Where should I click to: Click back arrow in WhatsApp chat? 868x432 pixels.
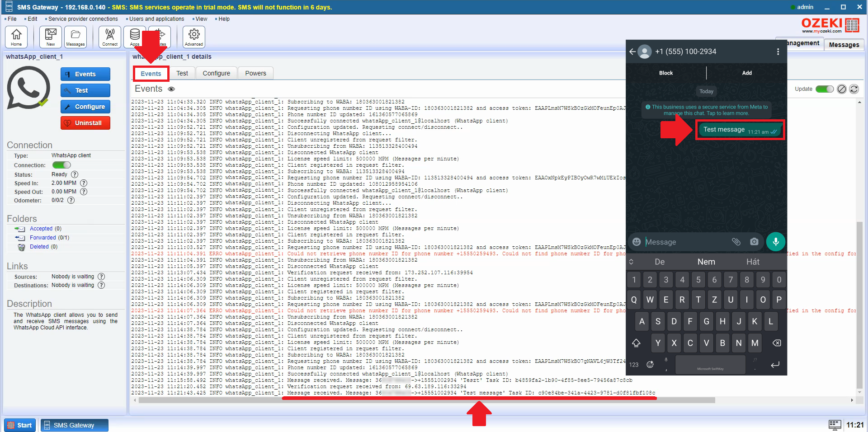(x=632, y=52)
